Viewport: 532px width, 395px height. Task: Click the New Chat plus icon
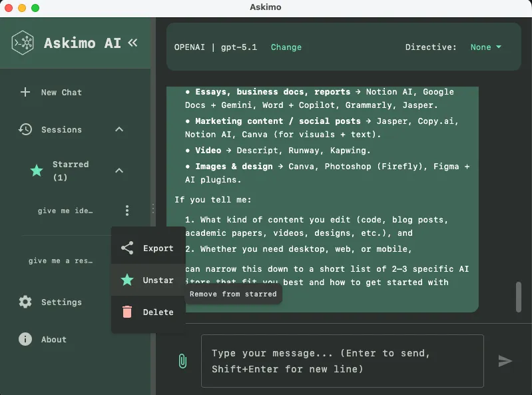pos(25,93)
